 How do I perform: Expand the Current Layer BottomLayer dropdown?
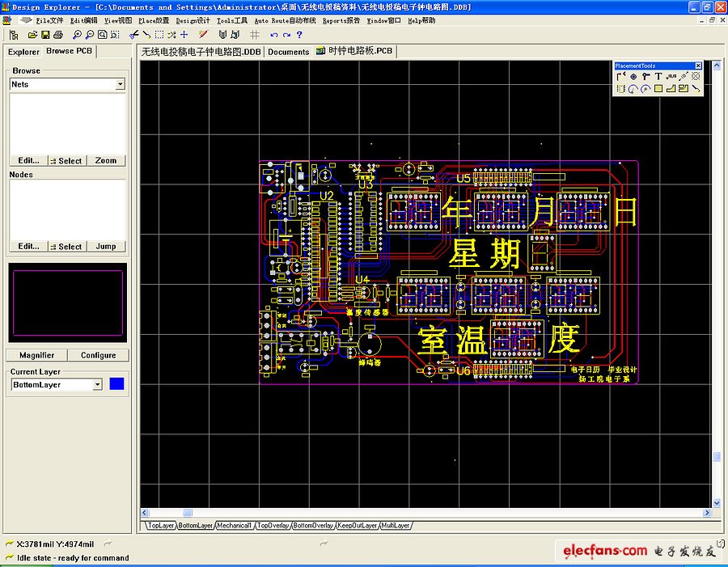[98, 385]
